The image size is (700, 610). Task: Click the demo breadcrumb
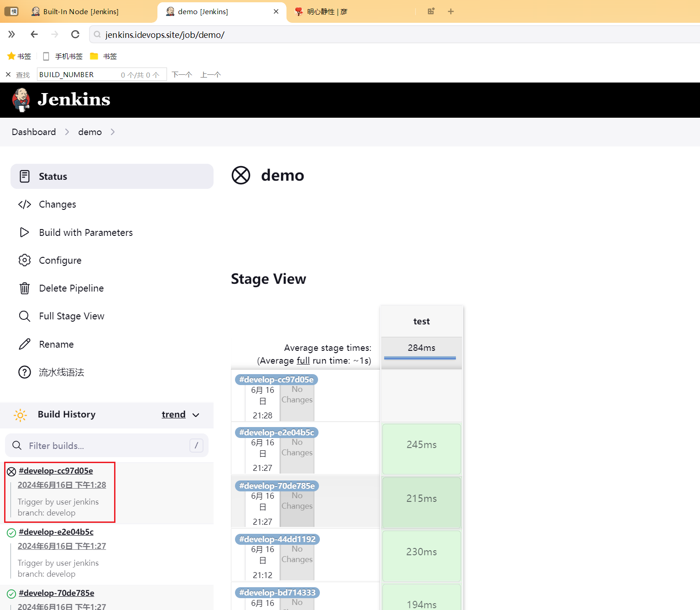point(90,132)
